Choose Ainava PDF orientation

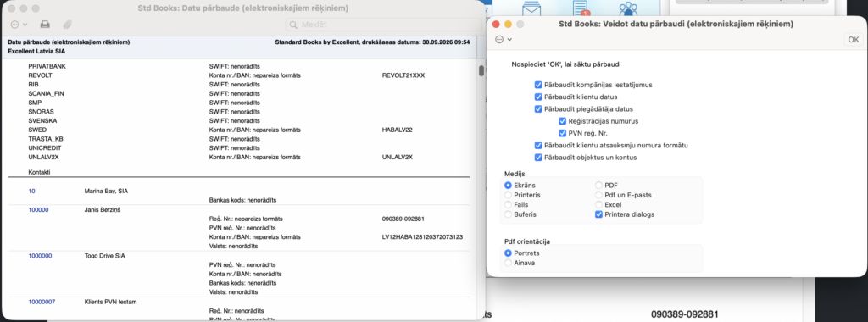509,263
